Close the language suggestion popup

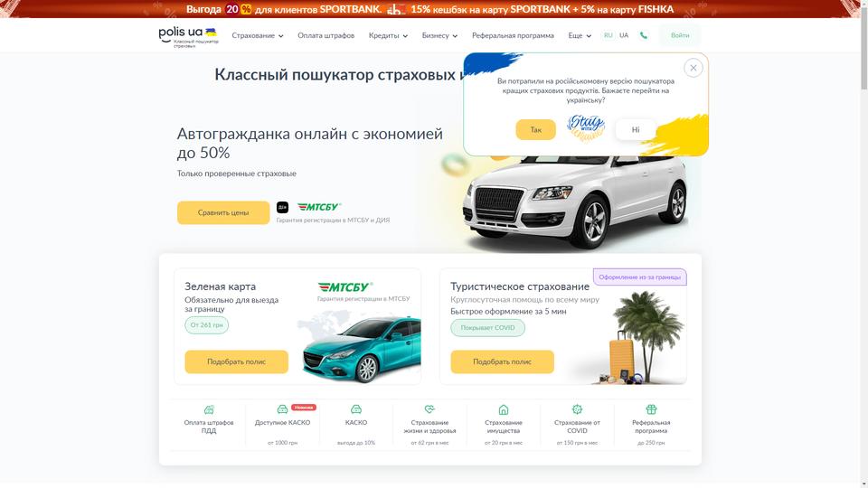pos(693,68)
